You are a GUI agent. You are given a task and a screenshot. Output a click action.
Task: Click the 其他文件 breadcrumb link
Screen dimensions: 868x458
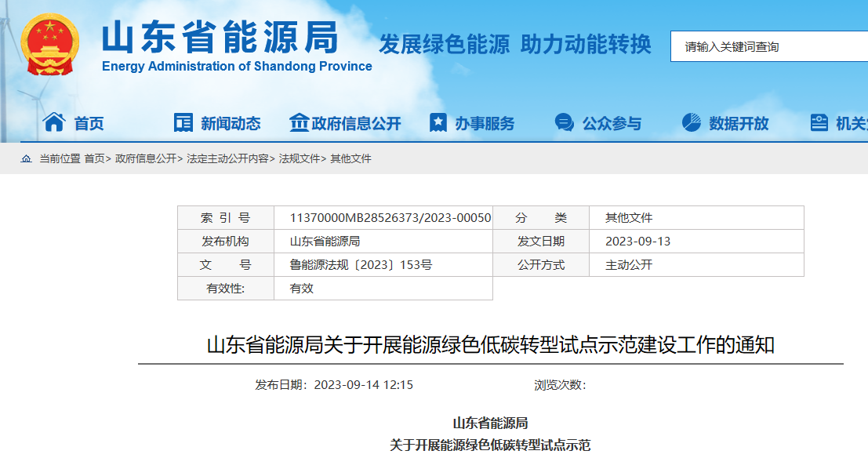point(350,158)
